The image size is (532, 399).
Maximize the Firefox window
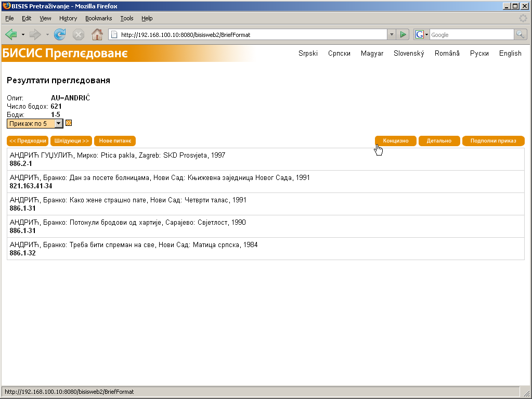[x=515, y=6]
